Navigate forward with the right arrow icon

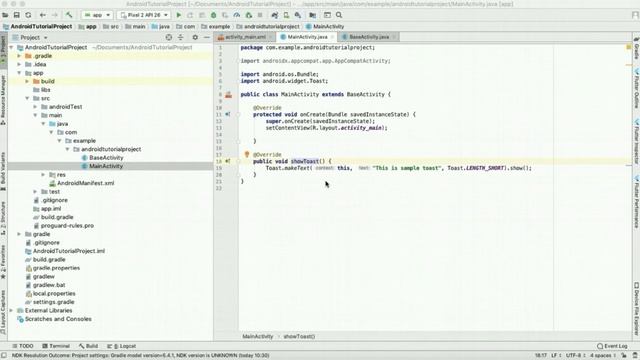[54, 15]
